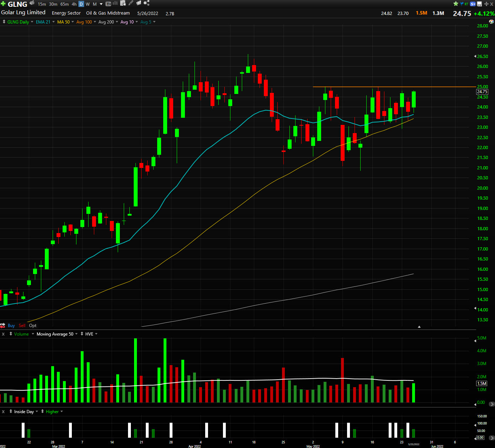Open the blue S streaming menu icon

473,4
